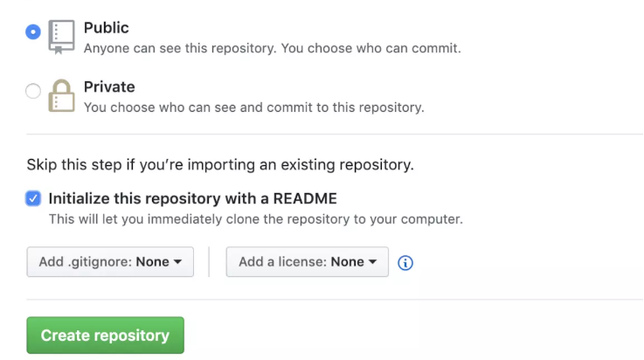
Task: Click the "Initialize this repository with a README" label
Action: pyautogui.click(x=192, y=198)
